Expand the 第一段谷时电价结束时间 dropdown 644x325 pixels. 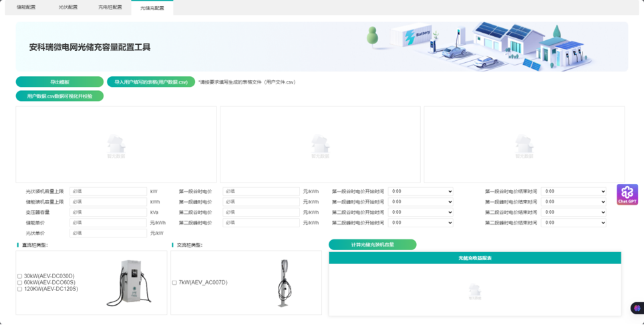point(573,191)
